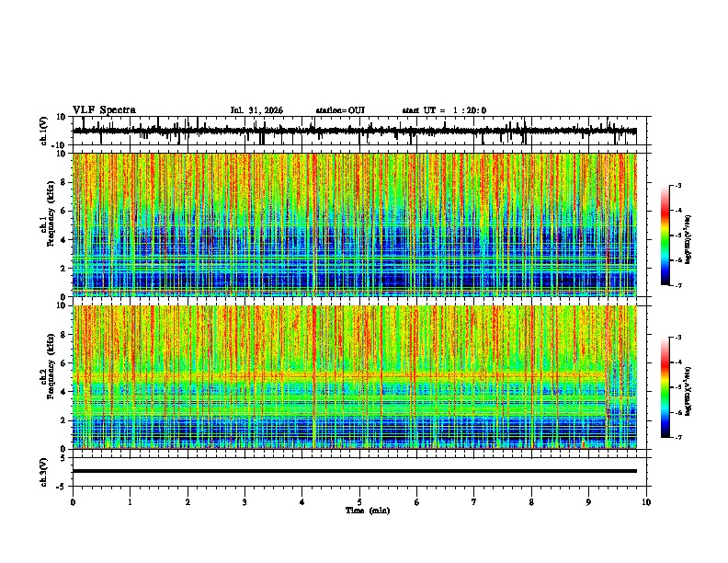Screen dimensions: 728x563
Task: Click the "Time (min)" axis label
Action: pyautogui.click(x=368, y=511)
